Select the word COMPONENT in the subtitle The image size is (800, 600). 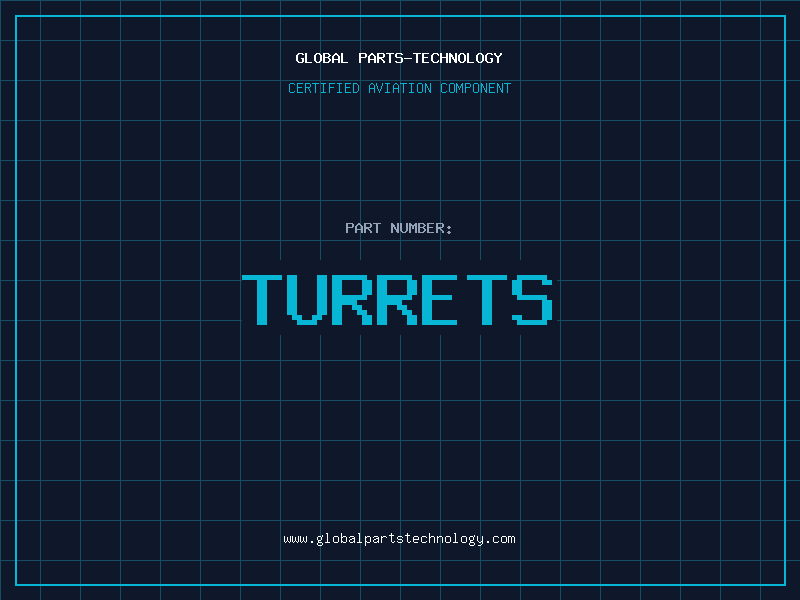click(476, 88)
